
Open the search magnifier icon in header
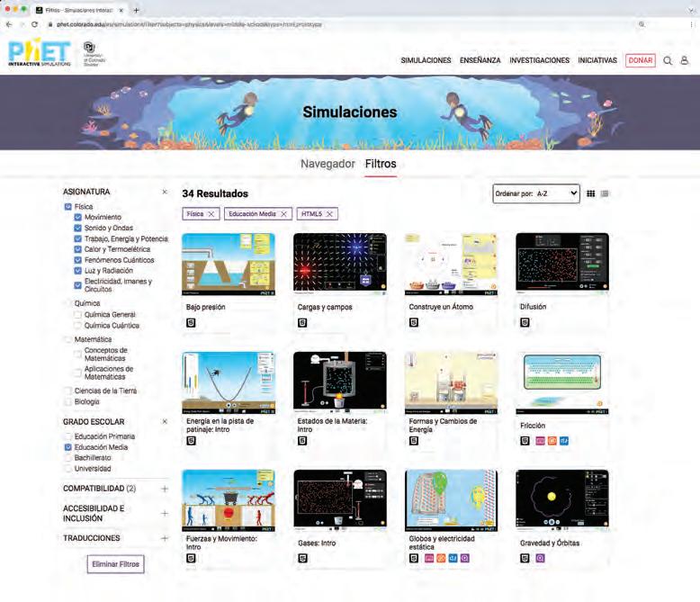[668, 60]
